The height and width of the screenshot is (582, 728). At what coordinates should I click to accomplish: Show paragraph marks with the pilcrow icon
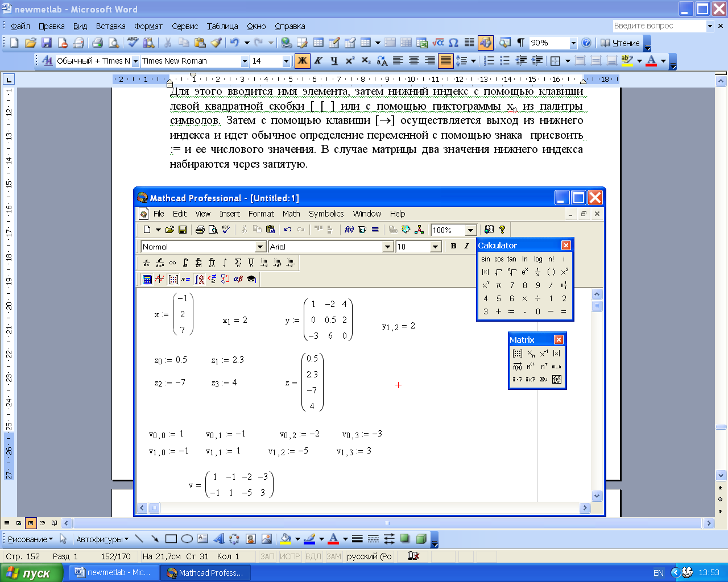point(520,43)
